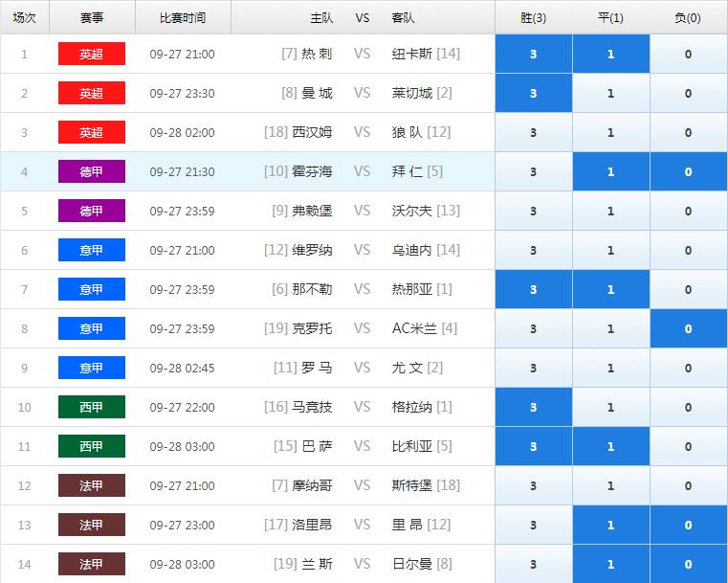
Task: Select loss (0) for 巴萨 vs 比利亚
Action: 689,446
